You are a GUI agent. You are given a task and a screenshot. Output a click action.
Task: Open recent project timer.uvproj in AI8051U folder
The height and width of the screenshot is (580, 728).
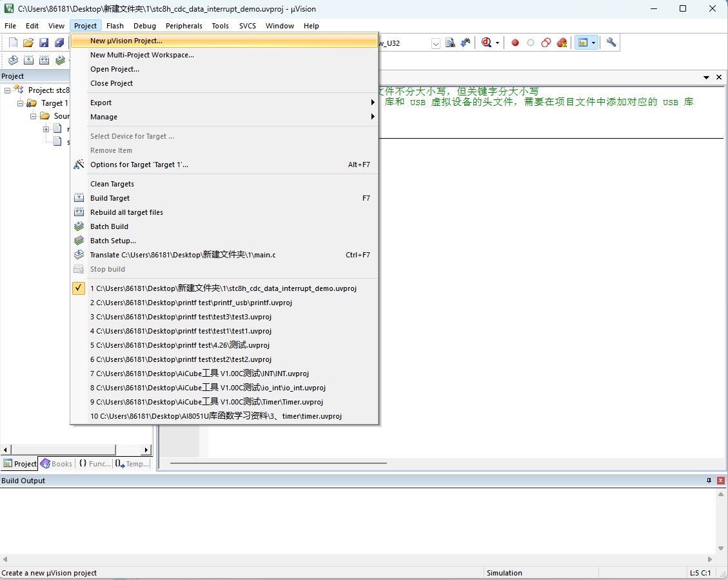coord(224,416)
